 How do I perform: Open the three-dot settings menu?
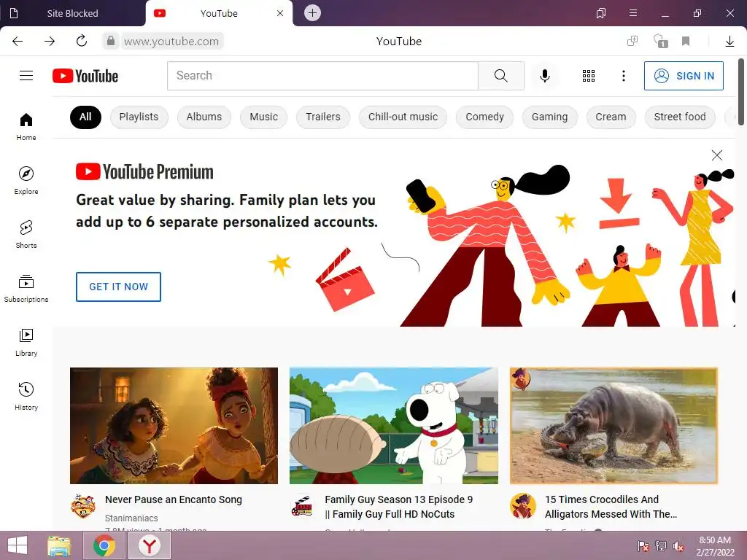[623, 76]
